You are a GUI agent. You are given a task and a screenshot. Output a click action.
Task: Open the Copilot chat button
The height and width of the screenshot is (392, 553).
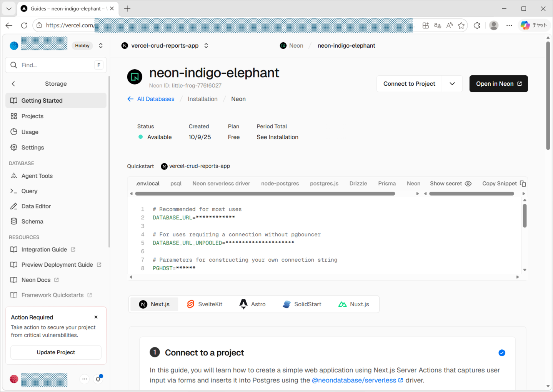(x=534, y=25)
